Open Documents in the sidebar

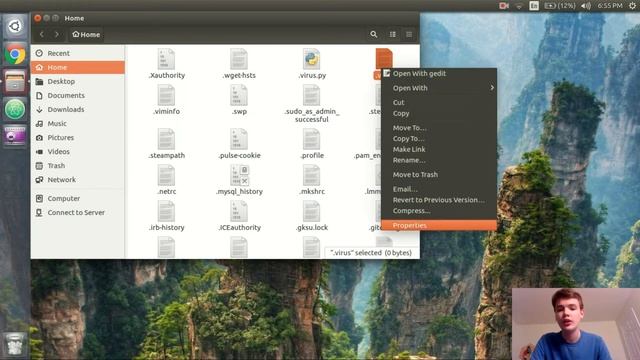(x=78, y=96)
